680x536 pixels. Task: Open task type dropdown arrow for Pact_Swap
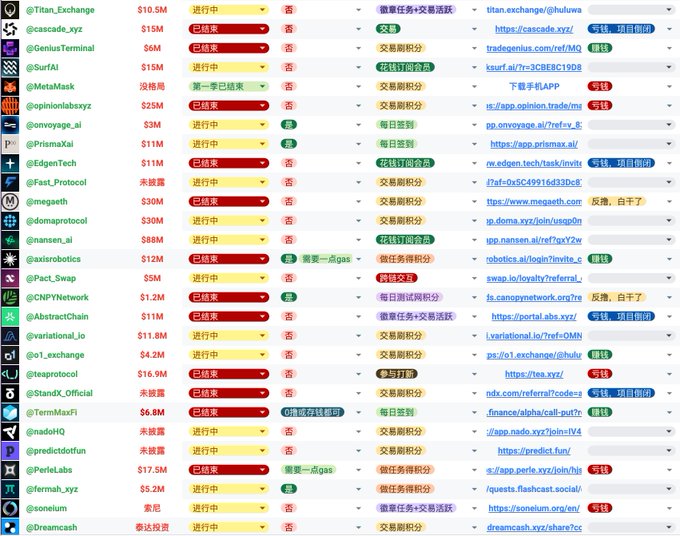tap(474, 278)
